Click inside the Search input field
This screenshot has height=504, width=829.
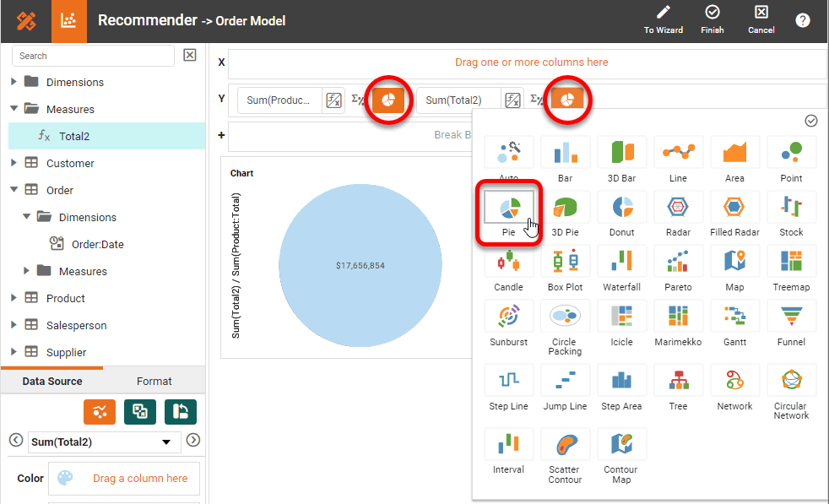(x=93, y=55)
